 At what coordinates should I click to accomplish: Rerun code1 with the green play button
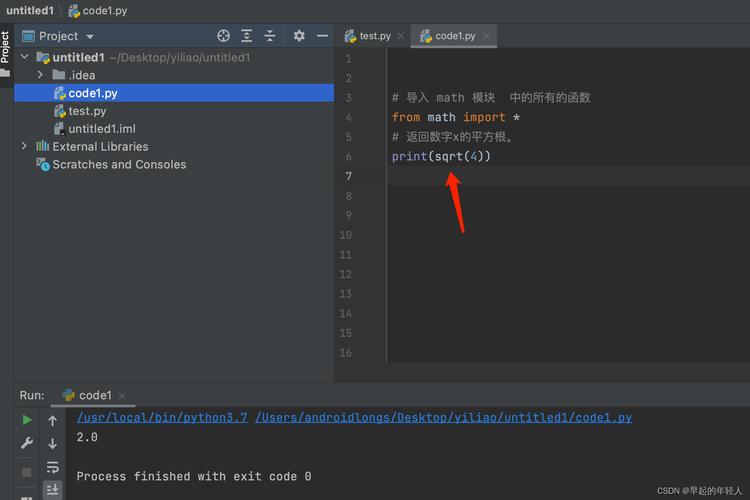click(x=27, y=420)
